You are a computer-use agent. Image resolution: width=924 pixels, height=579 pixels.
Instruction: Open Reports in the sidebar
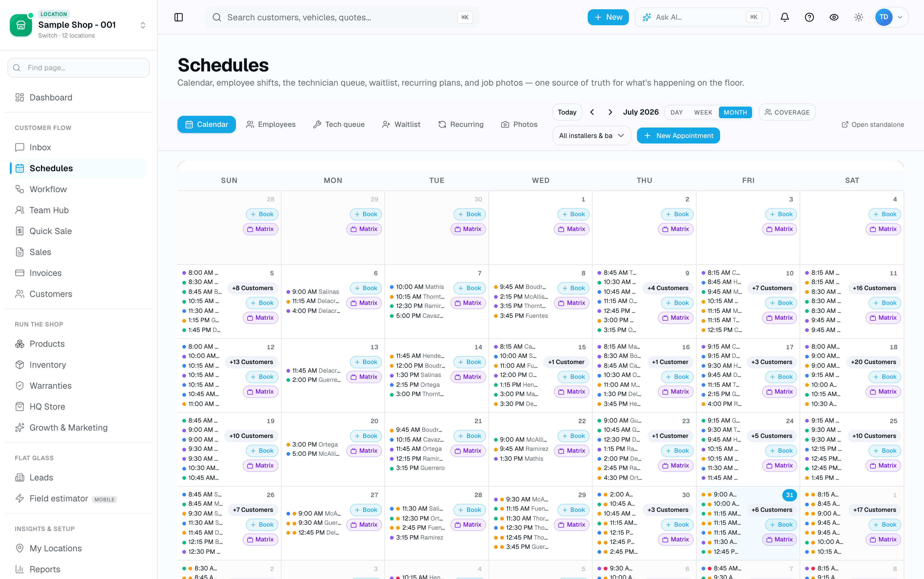79,569
